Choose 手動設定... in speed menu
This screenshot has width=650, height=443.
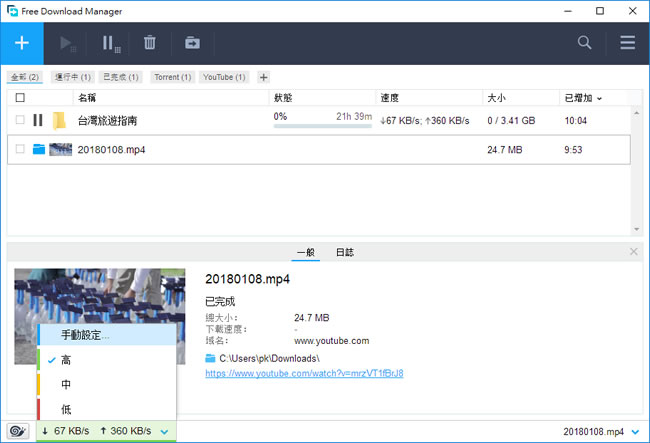(x=107, y=335)
